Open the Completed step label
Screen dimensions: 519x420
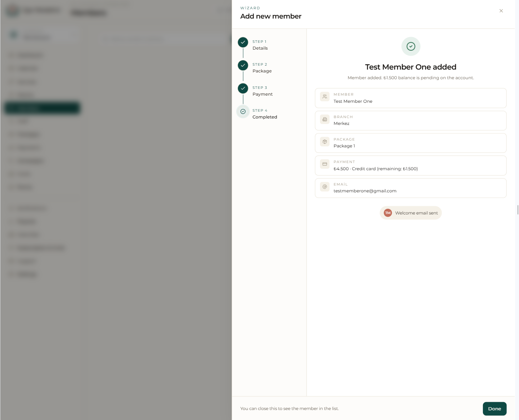click(265, 117)
